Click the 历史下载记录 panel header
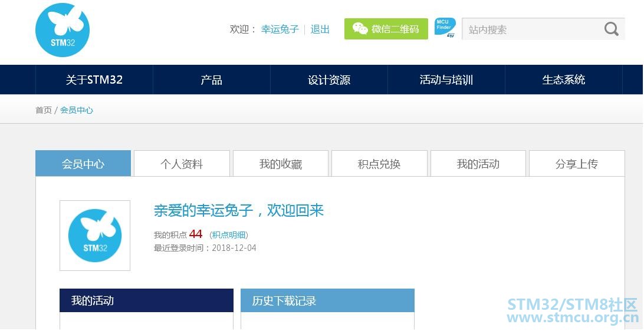Image resolution: width=644 pixels, height=331 pixels. click(327, 300)
